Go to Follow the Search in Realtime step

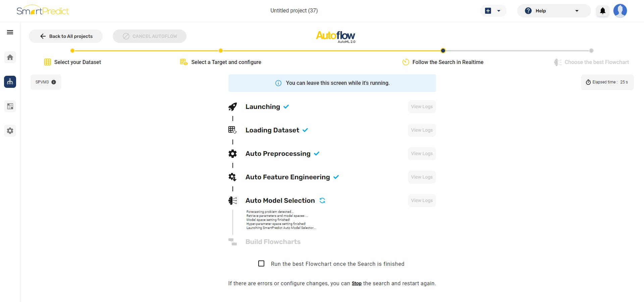[448, 62]
